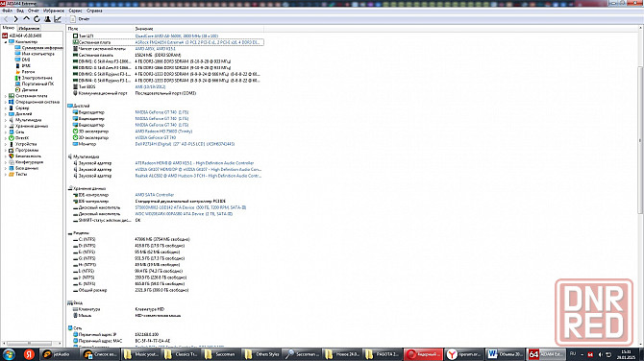The image size is (644, 361).
Task: Expand the Хранение данных tree node
Action: (x=6, y=126)
